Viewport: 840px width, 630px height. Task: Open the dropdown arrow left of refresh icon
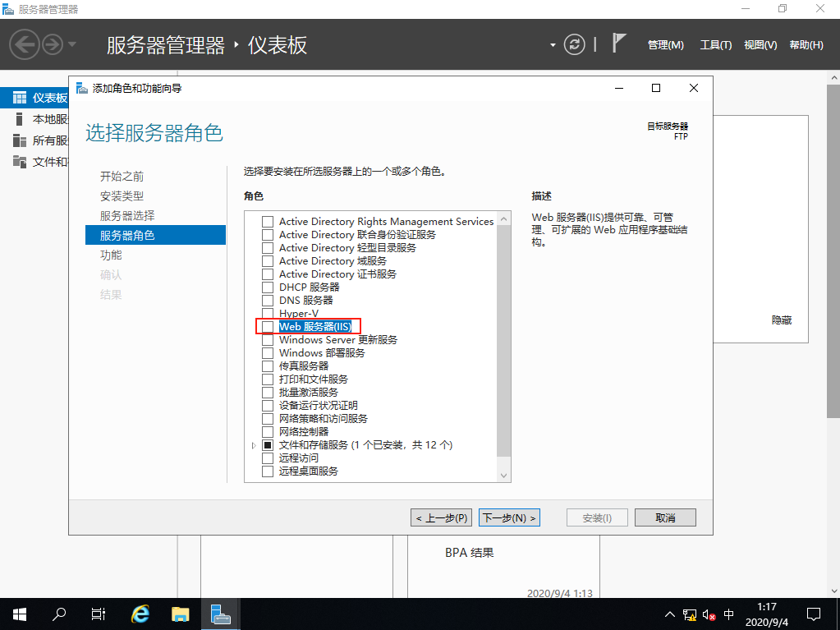553,45
